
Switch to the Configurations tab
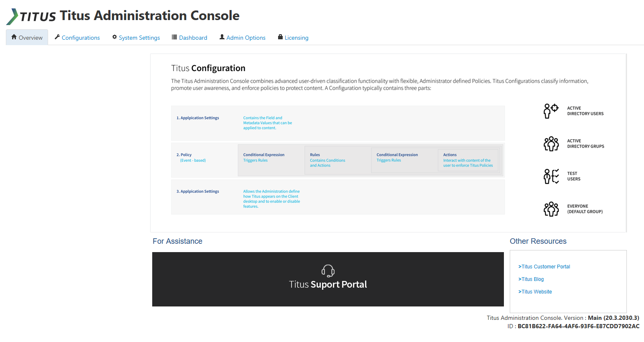(x=80, y=37)
